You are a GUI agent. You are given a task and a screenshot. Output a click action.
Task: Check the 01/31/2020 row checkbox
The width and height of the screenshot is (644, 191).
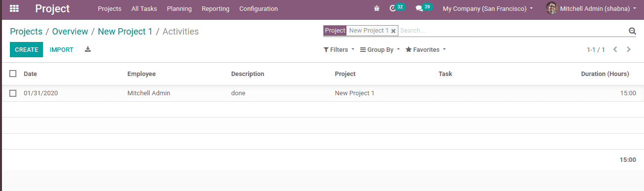tap(13, 93)
